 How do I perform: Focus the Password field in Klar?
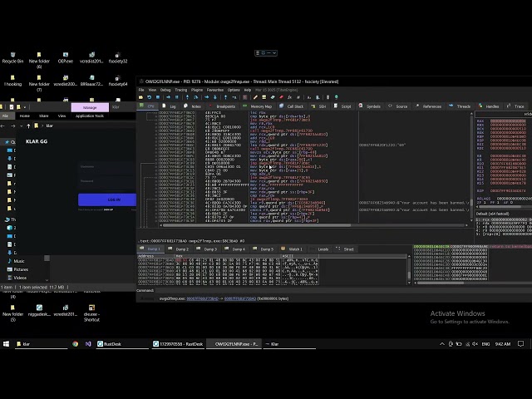click(107, 183)
